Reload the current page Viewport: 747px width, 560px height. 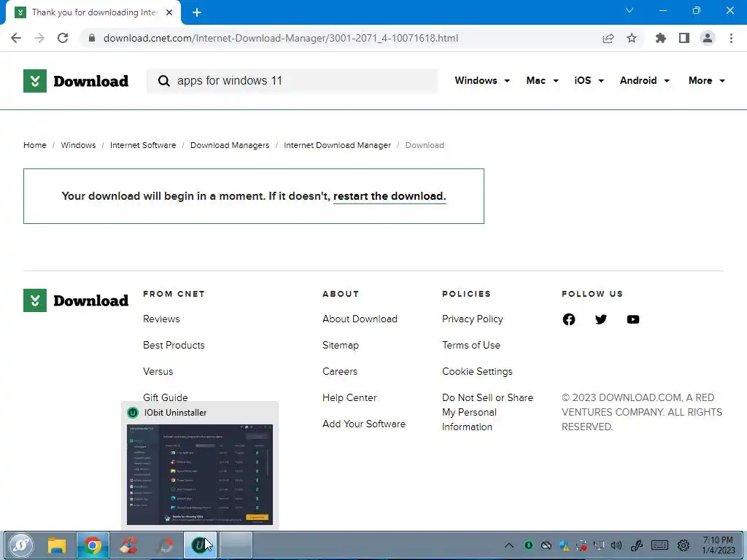coord(63,38)
